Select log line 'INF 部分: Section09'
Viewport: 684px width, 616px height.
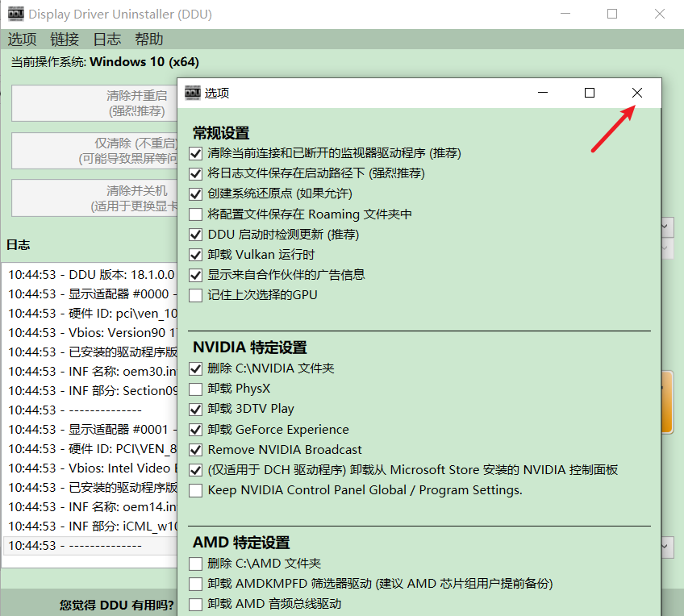pyautogui.click(x=90, y=390)
